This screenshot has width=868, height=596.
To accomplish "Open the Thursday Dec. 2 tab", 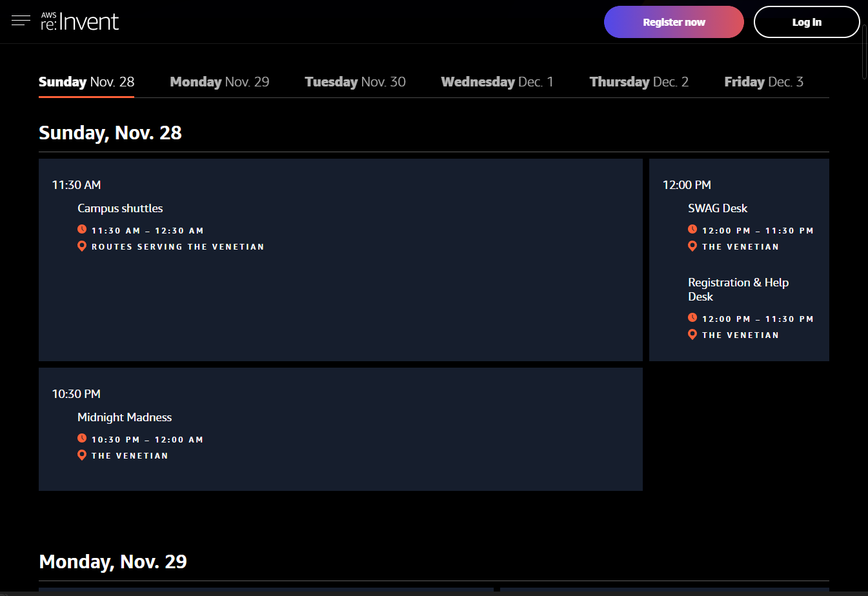I will tap(639, 82).
